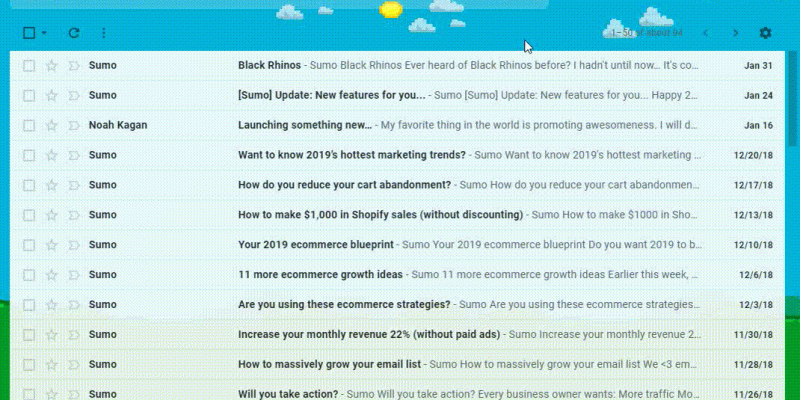Screen dimensions: 800x400
Task: Open the 2019's hottest marketing trends email
Action: pyautogui.click(x=351, y=156)
